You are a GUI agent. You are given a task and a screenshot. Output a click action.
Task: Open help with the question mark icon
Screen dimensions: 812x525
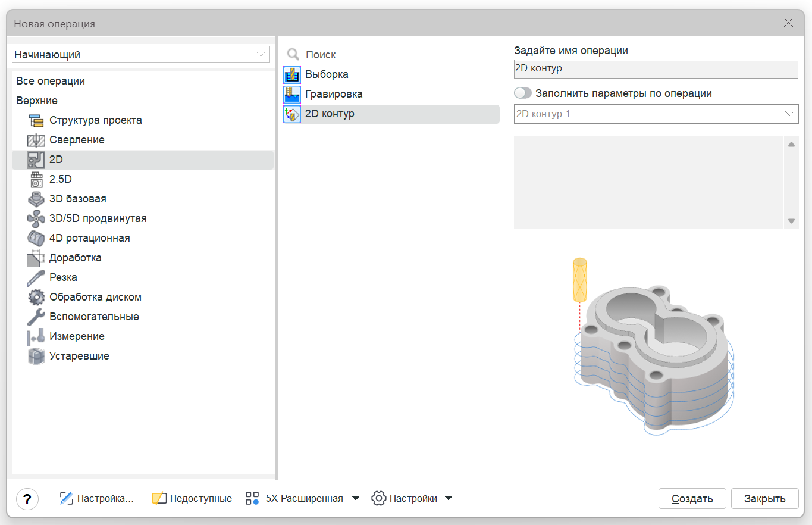pos(27,499)
